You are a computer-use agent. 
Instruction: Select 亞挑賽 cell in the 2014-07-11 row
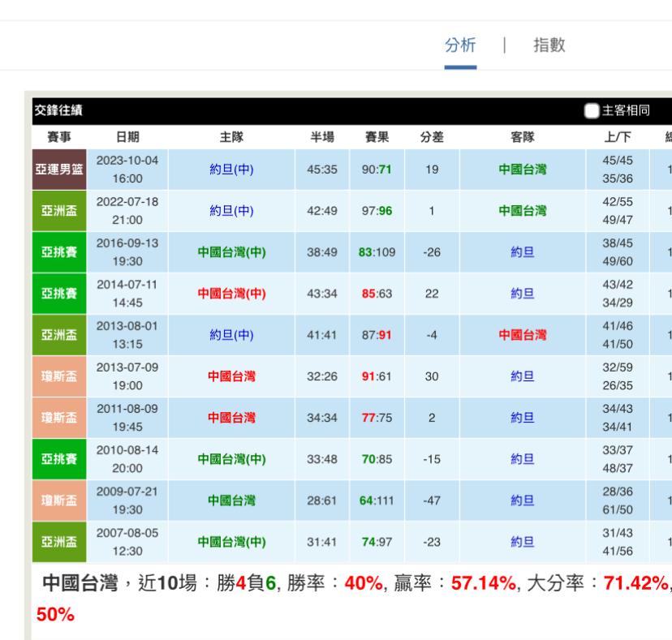tap(59, 294)
